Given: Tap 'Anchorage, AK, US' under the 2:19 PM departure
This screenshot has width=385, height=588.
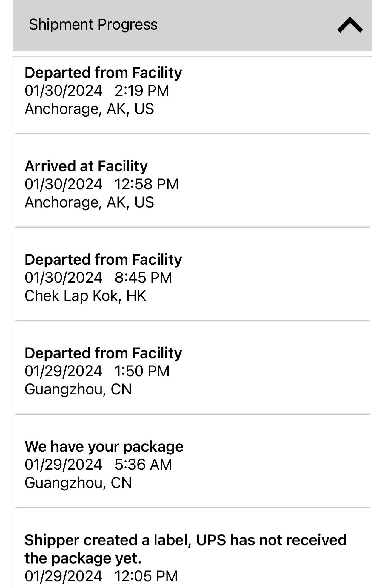Looking at the screenshot, I should (89, 109).
